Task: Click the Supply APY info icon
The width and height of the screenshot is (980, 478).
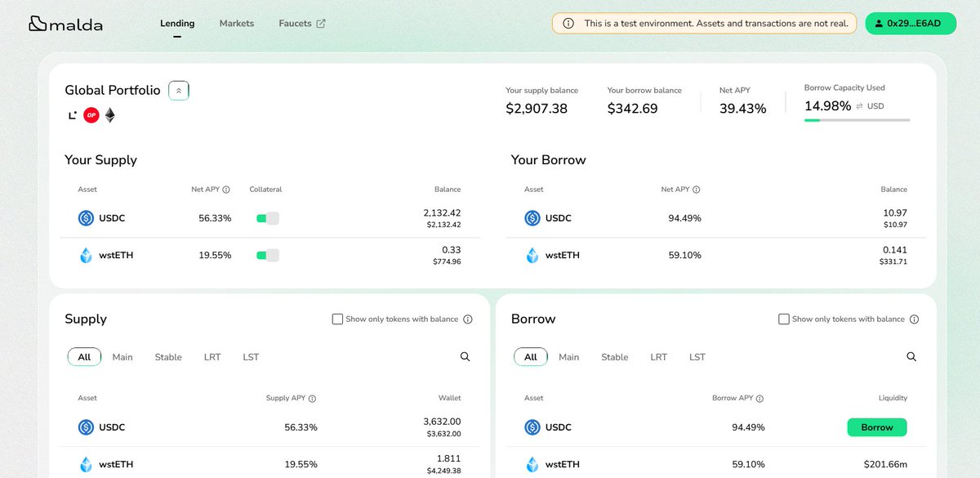Action: (312, 399)
